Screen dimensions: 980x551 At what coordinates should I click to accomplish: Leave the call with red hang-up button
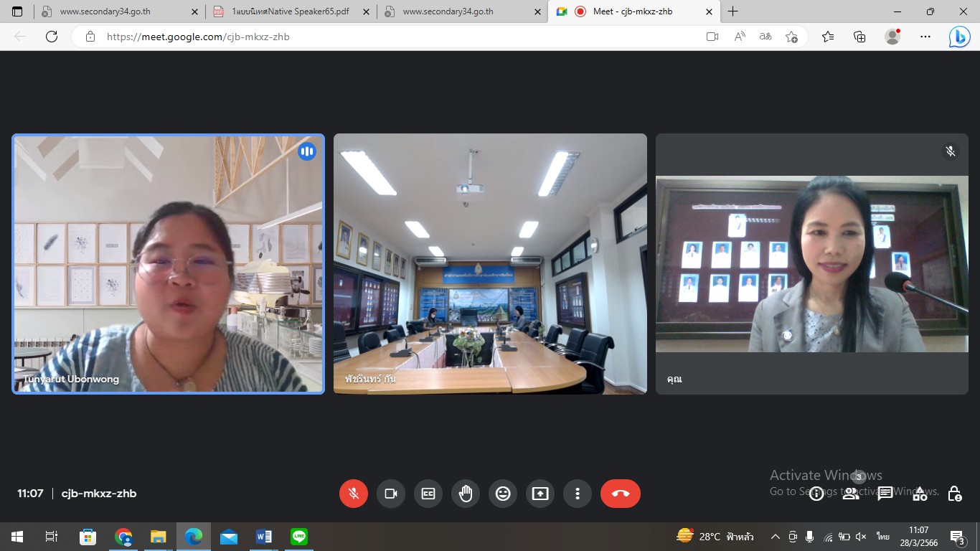pyautogui.click(x=620, y=494)
